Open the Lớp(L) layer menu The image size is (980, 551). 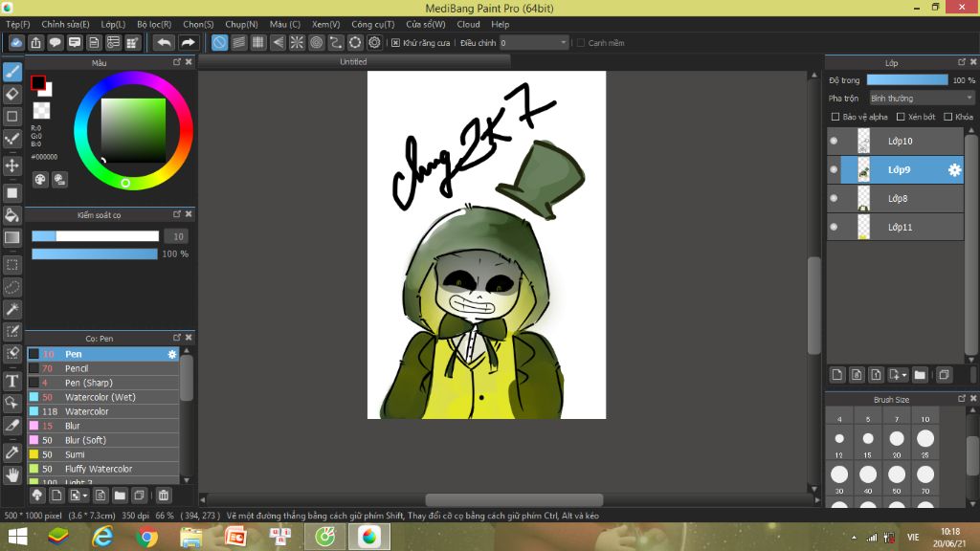pos(113,24)
